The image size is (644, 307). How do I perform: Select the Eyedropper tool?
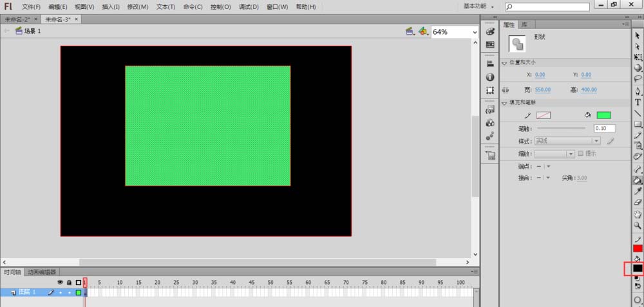click(x=638, y=191)
